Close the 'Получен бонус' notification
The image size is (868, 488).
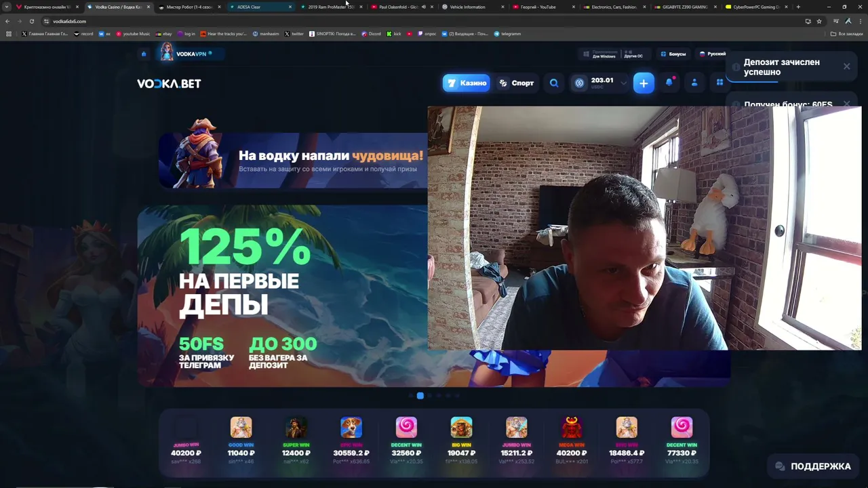tap(846, 104)
